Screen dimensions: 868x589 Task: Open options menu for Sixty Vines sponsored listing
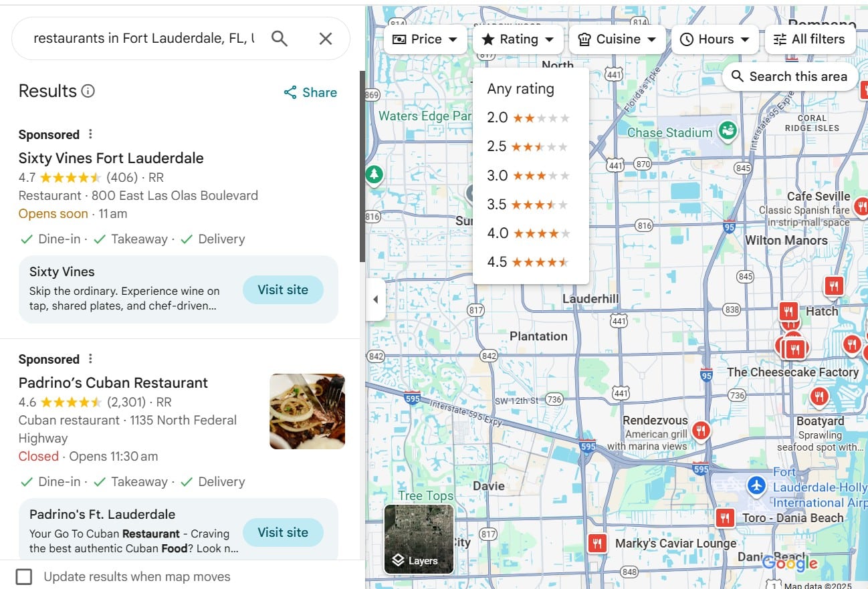coord(91,134)
